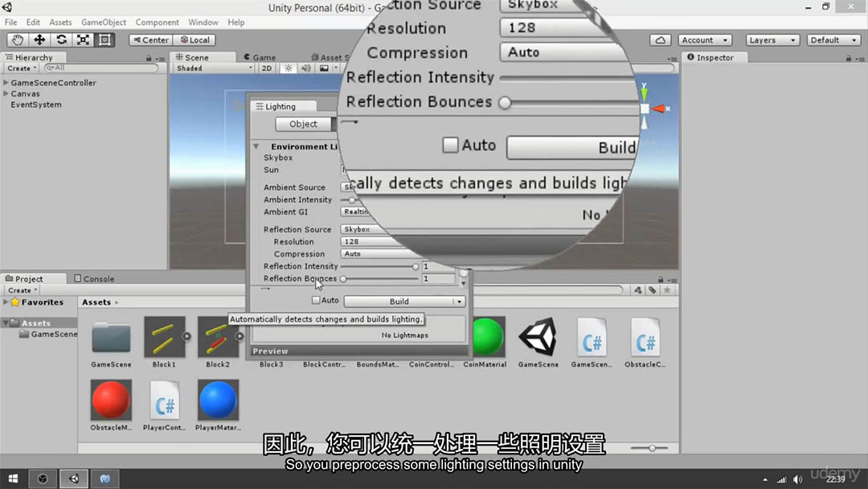This screenshot has width=868, height=489.
Task: Toggle 2D scene view mode
Action: point(266,68)
